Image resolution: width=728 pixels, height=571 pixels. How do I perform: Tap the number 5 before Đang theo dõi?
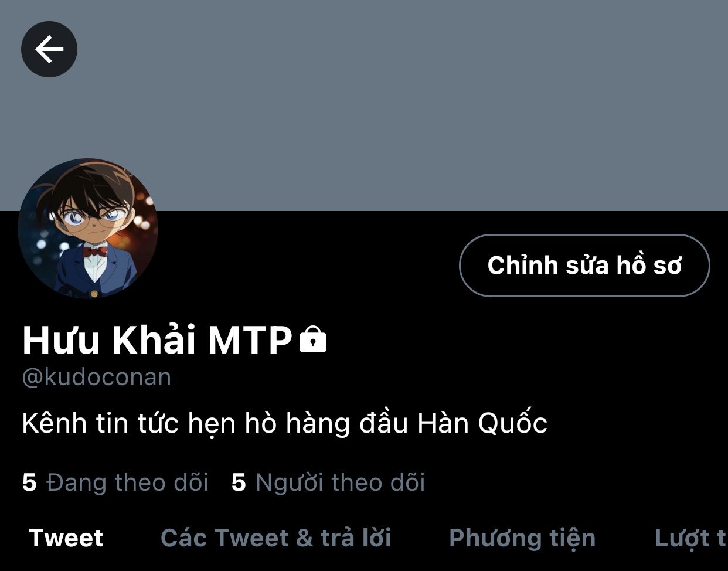coord(29,483)
